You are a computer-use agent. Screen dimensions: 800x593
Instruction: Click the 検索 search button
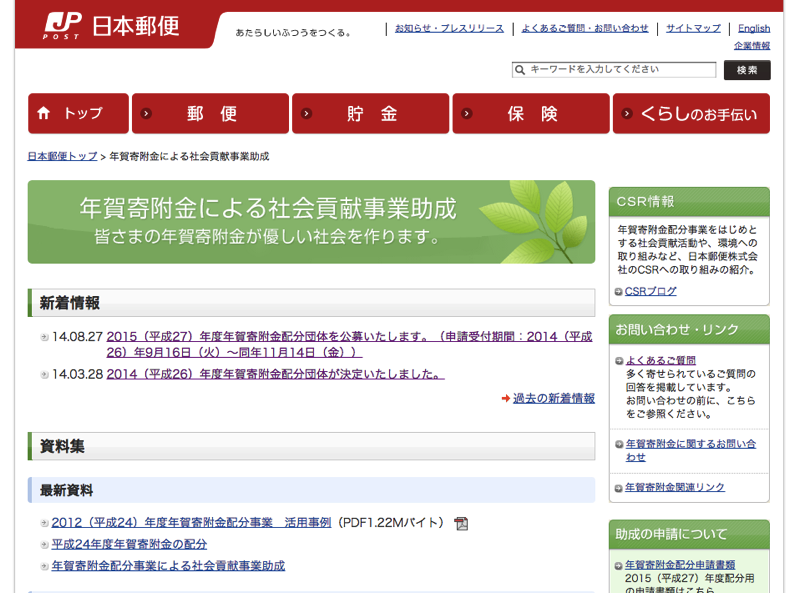coord(747,70)
